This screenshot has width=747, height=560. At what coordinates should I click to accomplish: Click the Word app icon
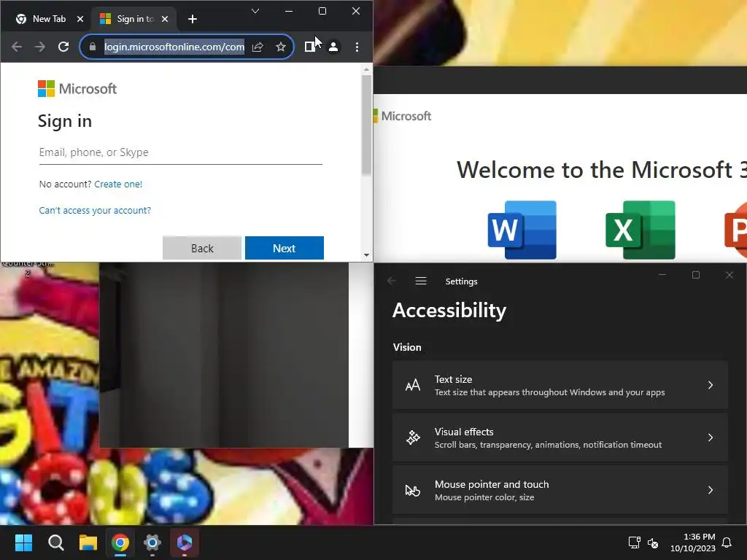[x=522, y=230]
